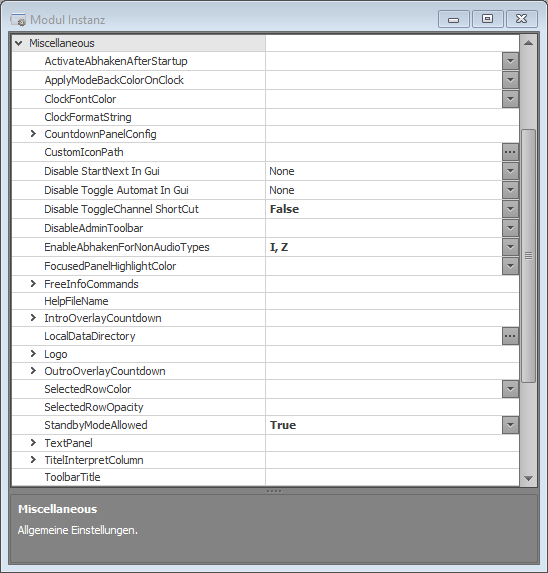Screen dimensions: 548x573
Task: Collapse the Miscellaneous category
Action: click(19, 43)
